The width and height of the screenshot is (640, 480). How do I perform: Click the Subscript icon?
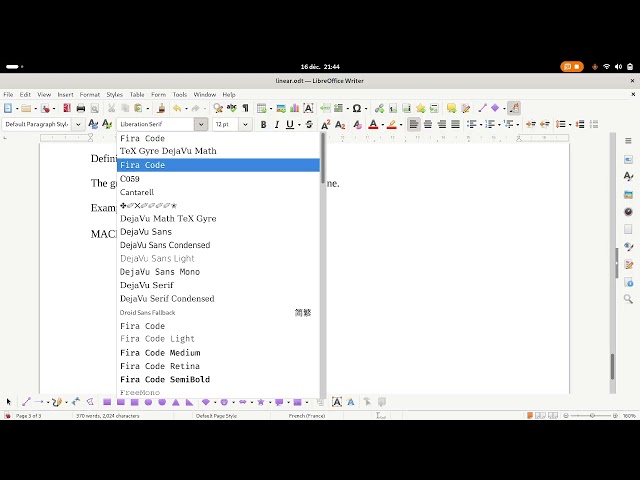coord(340,124)
